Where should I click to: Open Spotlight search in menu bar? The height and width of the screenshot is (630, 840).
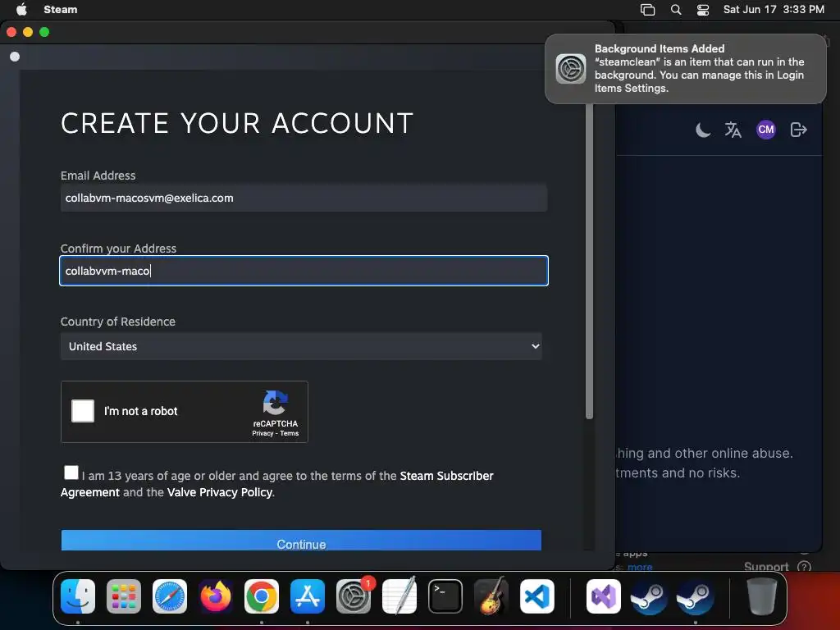click(676, 10)
